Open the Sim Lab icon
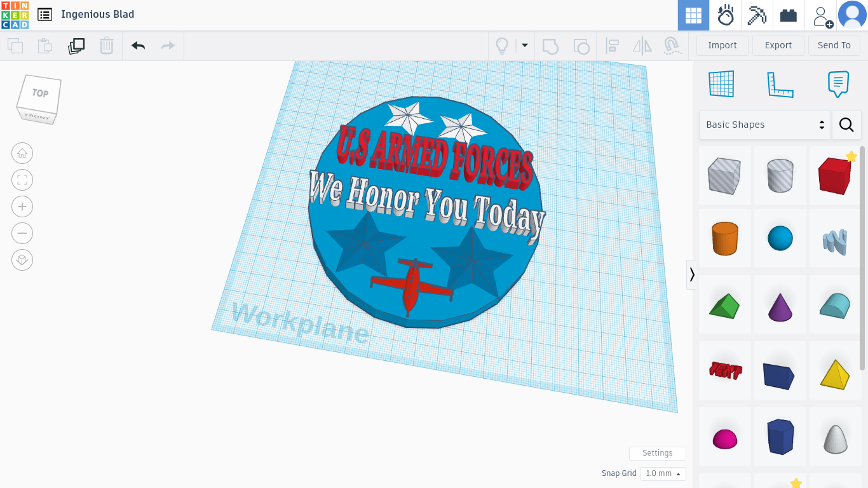This screenshot has height=488, width=868. pos(725,15)
